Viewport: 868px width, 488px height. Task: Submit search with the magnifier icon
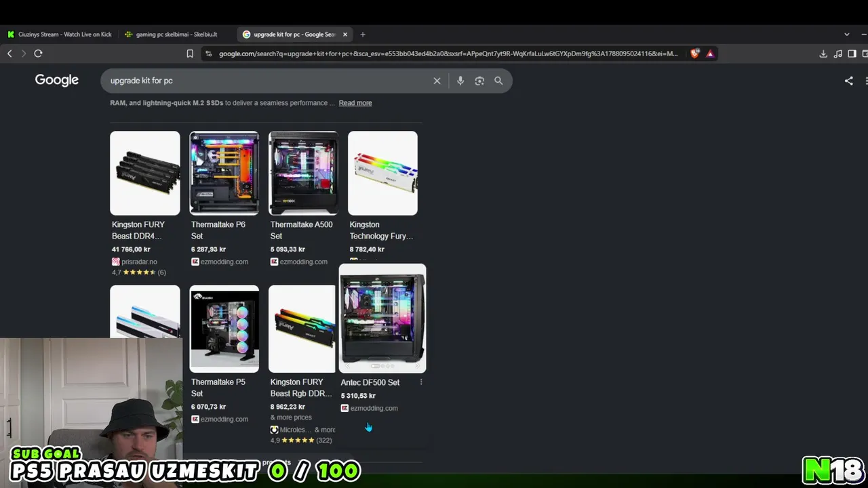point(498,81)
